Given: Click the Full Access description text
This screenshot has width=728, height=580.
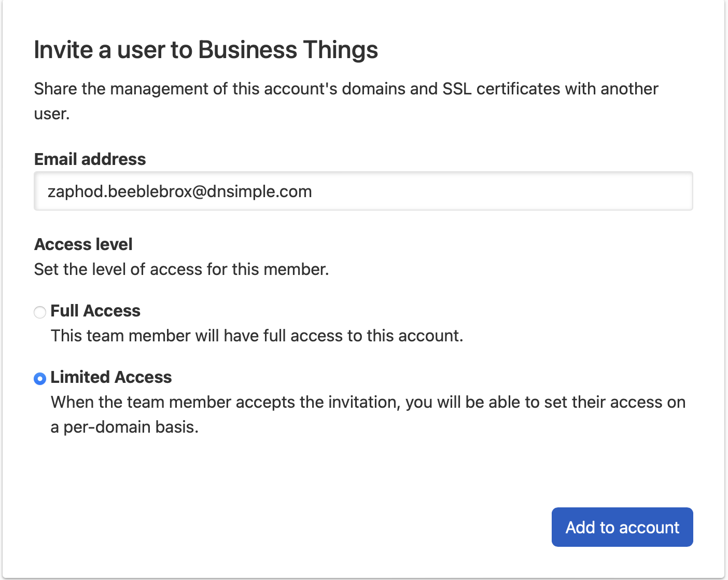Looking at the screenshot, I should [x=257, y=336].
